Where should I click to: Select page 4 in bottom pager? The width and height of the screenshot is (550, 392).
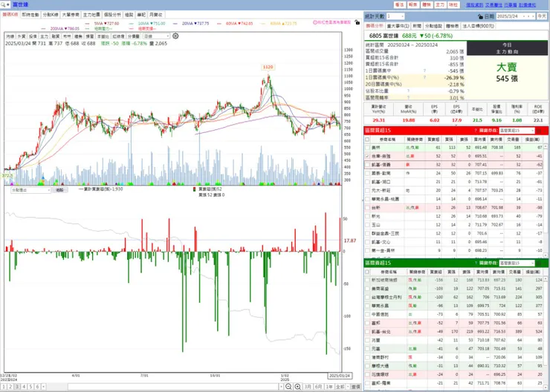point(24,387)
